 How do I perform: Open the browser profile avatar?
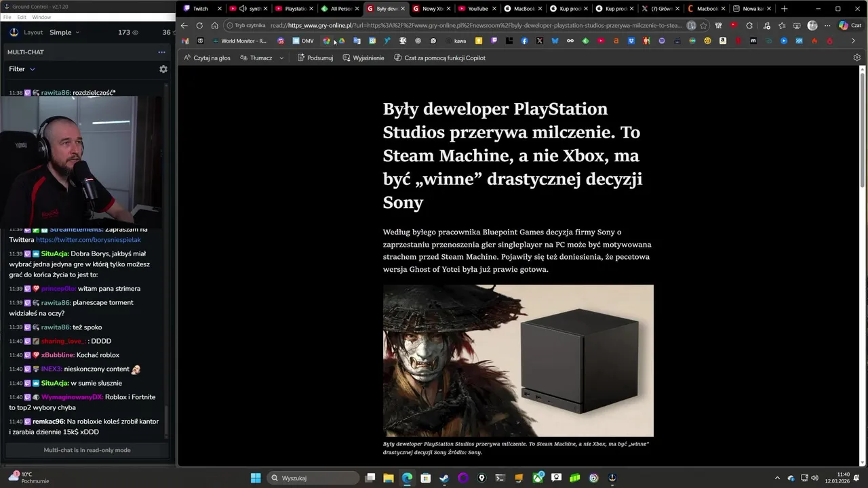coord(812,26)
